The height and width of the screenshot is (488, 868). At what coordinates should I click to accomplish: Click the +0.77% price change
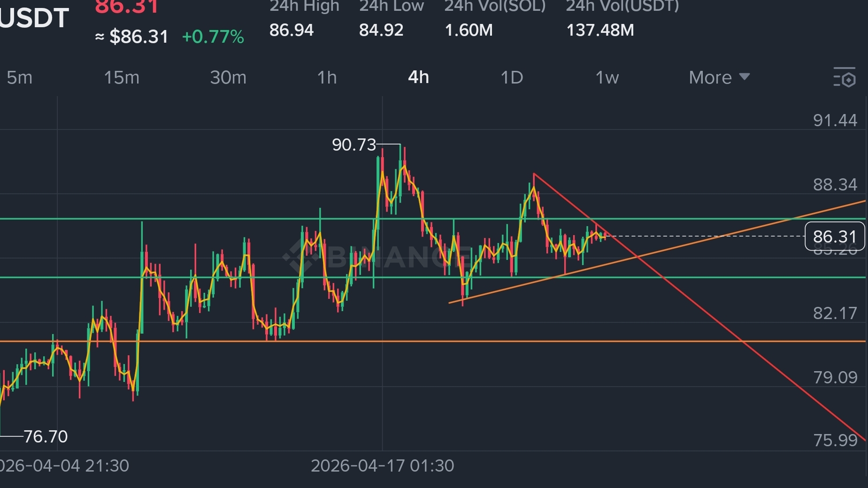pos(213,37)
